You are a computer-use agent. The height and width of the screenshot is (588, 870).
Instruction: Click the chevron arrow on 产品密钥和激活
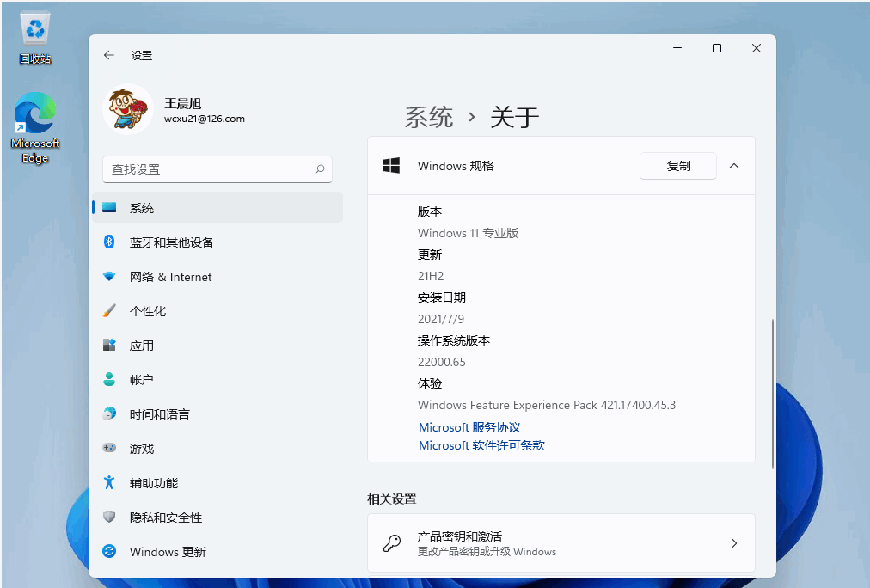click(734, 543)
